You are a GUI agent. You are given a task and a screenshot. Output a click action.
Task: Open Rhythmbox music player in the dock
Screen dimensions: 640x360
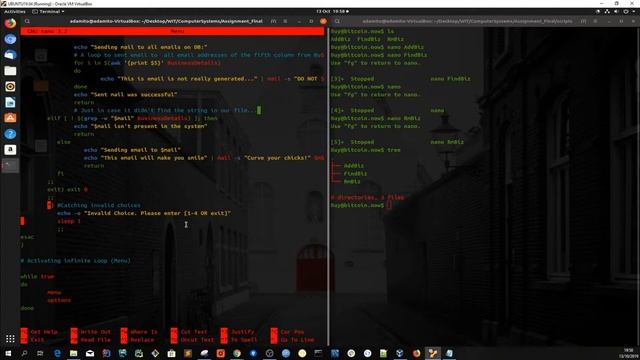tap(10, 87)
